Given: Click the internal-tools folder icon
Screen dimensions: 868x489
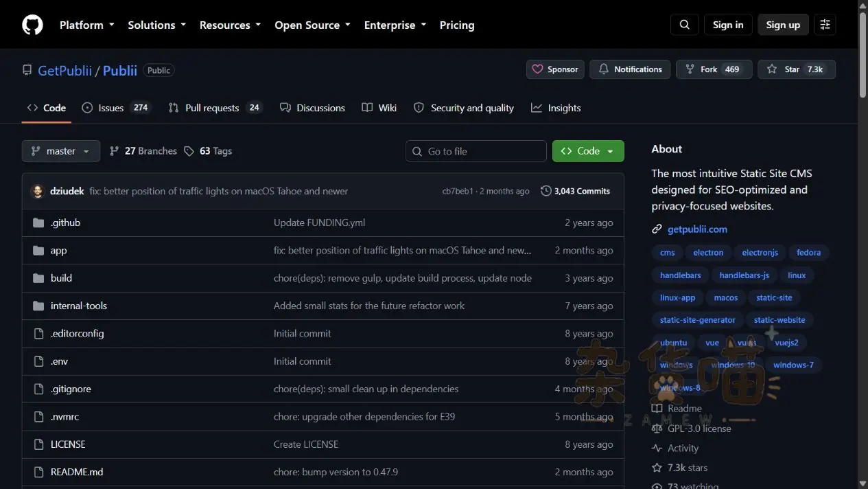Looking at the screenshot, I should point(38,306).
